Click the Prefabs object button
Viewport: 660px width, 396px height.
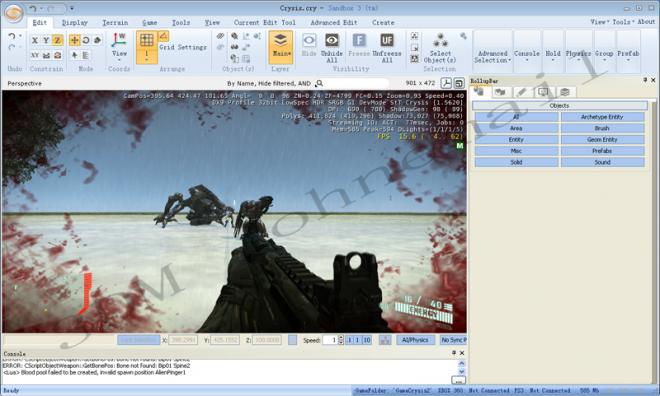coord(602,151)
